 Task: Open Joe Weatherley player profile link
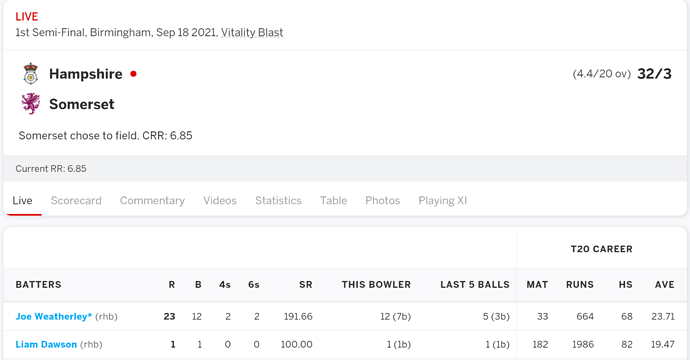(54, 316)
